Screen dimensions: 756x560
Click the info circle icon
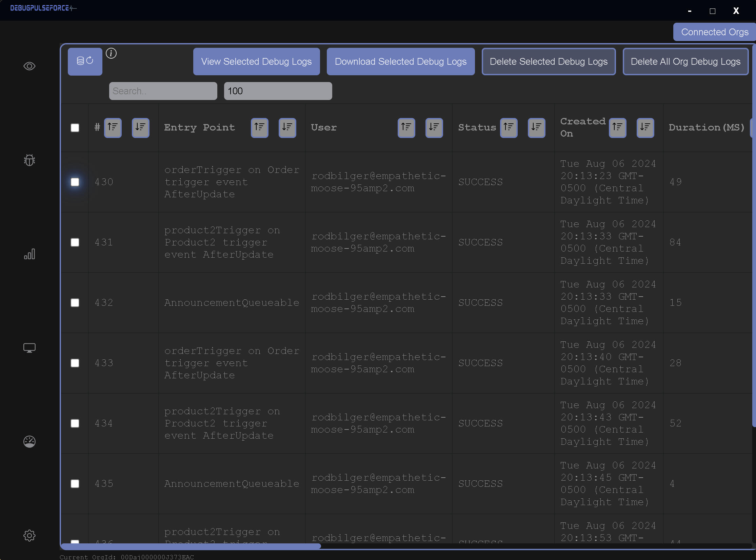pos(111,53)
